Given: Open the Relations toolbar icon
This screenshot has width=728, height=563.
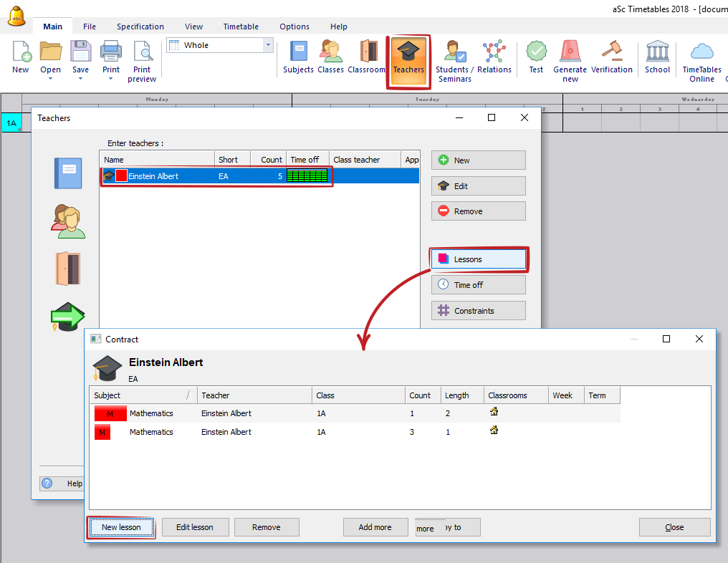Looking at the screenshot, I should 494,57.
